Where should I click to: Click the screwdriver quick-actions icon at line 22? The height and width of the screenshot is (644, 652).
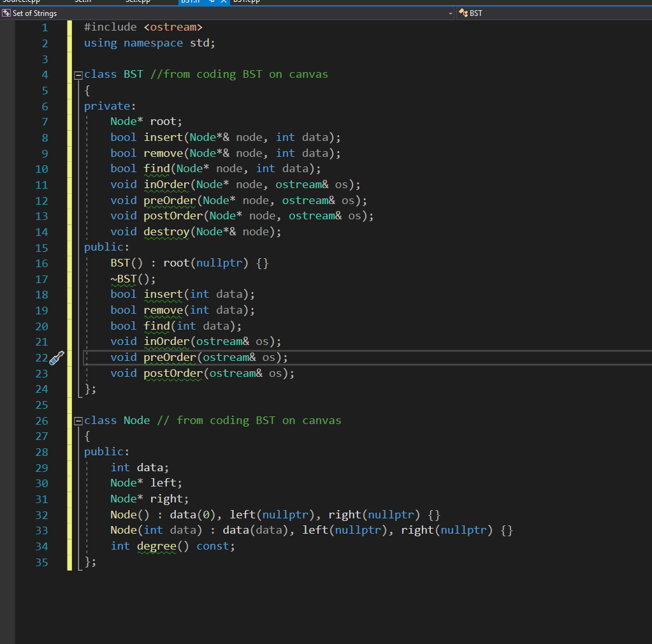tap(56, 358)
